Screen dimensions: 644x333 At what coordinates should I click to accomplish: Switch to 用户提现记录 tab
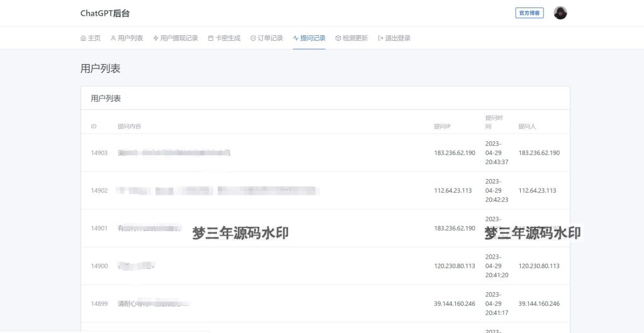pyautogui.click(x=175, y=38)
